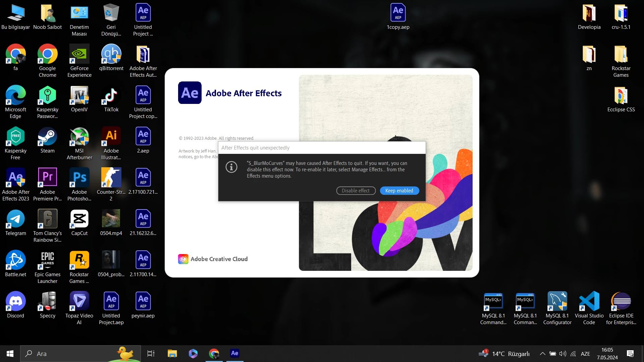
Task: Open Task View from taskbar
Action: 151,354
